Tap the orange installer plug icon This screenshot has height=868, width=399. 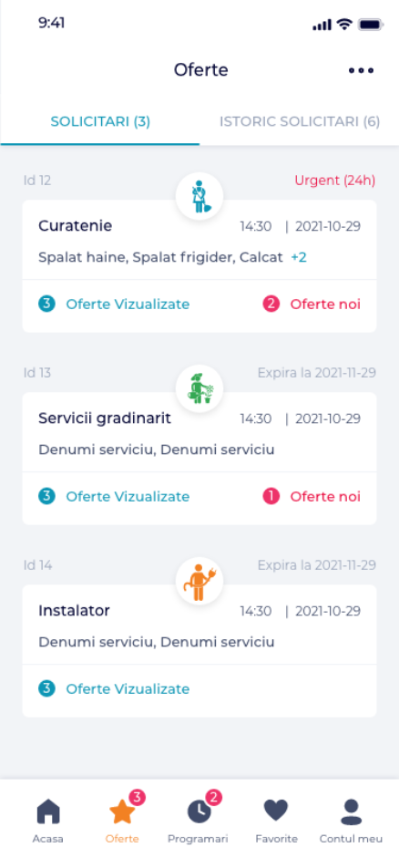point(199,581)
